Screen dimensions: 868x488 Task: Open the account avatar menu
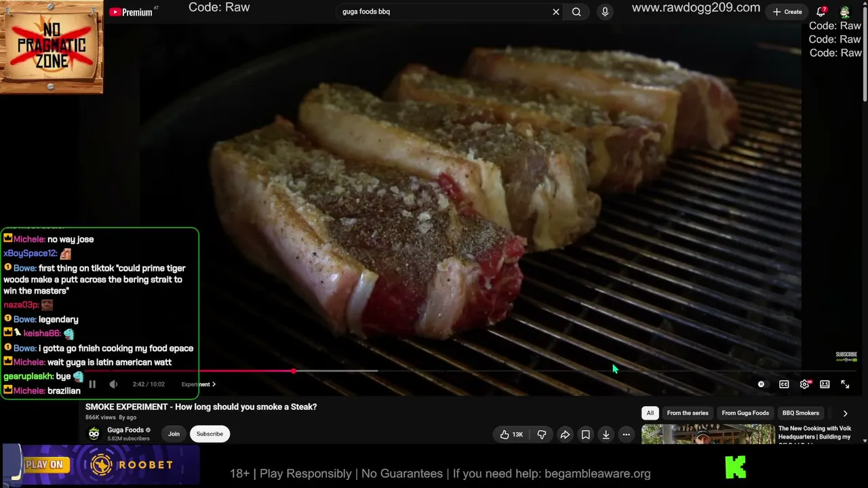845,12
